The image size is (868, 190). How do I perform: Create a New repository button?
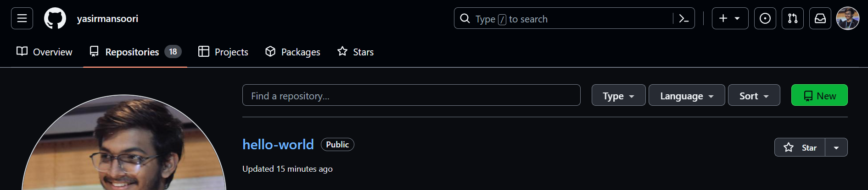click(819, 95)
